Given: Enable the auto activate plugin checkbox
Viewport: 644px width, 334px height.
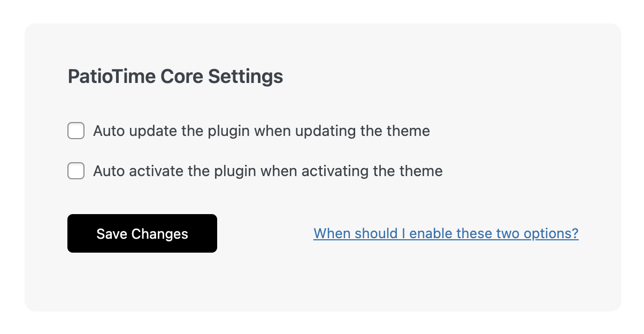Looking at the screenshot, I should (x=76, y=171).
